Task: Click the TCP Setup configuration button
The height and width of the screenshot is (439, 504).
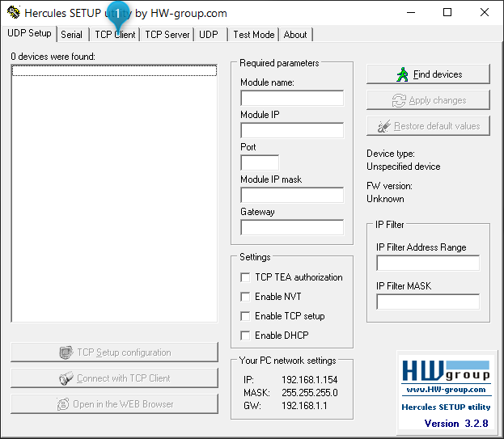Action: pyautogui.click(x=114, y=352)
